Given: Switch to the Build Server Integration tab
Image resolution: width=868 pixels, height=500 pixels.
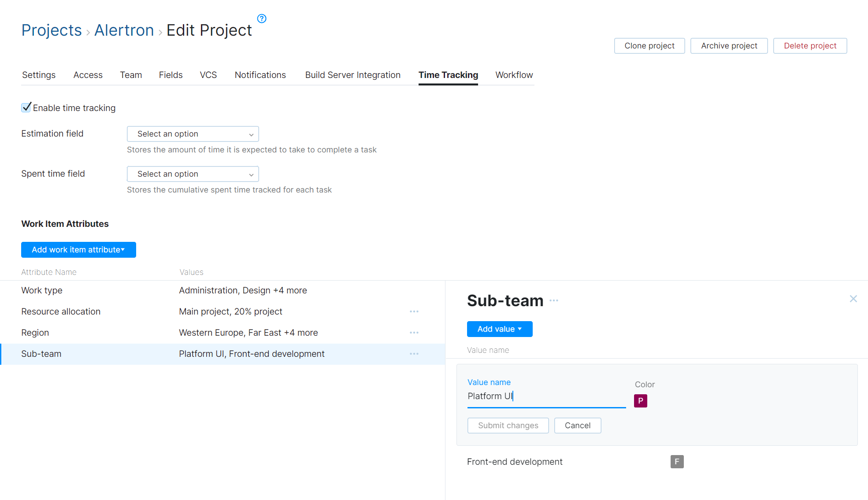Looking at the screenshot, I should 352,75.
